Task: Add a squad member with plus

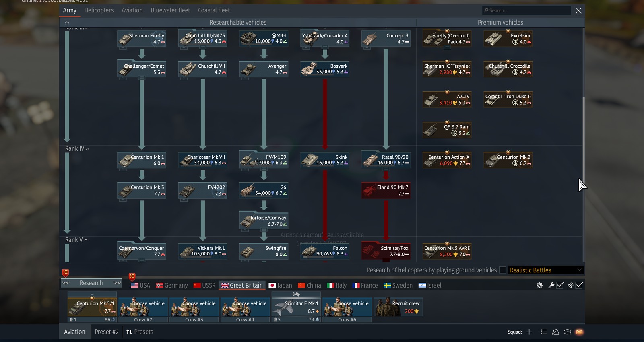Action: pyautogui.click(x=529, y=332)
